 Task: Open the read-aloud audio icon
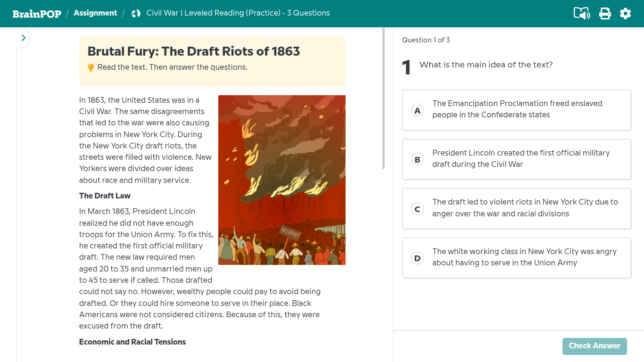(x=582, y=13)
